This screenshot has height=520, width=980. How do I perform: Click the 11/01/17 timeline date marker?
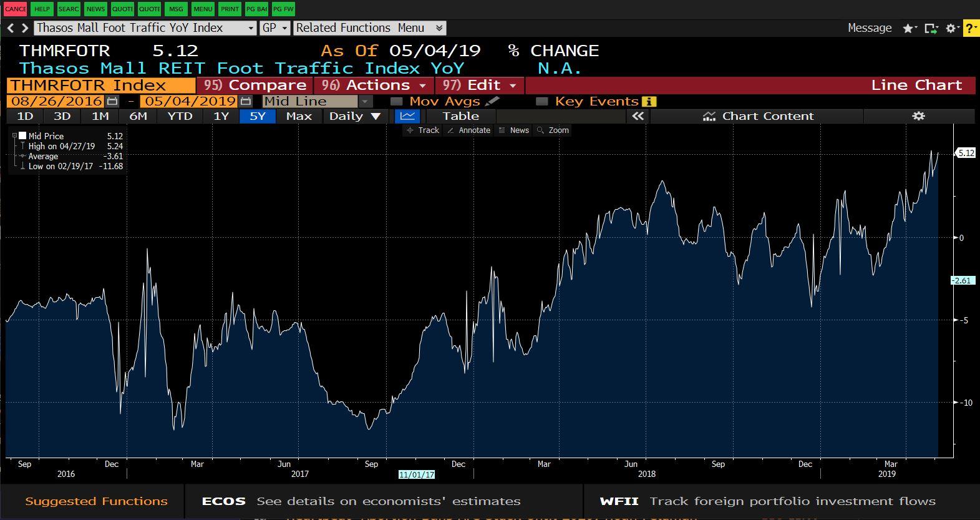pyautogui.click(x=417, y=474)
